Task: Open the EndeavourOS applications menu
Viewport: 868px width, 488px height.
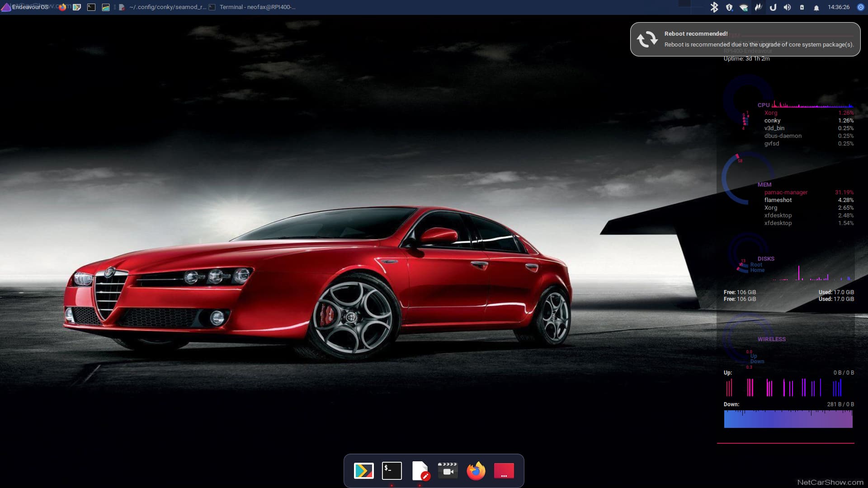Action: (x=25, y=7)
